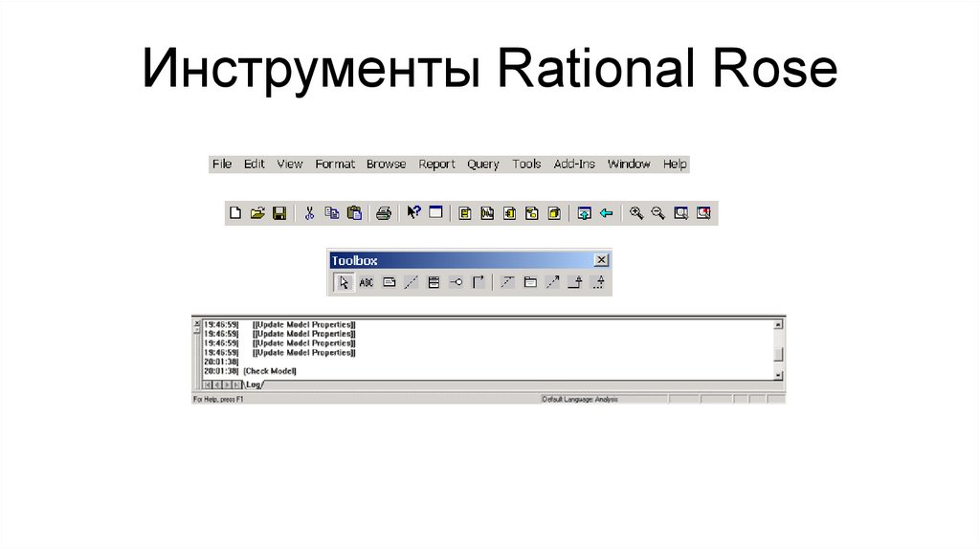Image resolution: width=980 pixels, height=549 pixels.
Task: Save the model with the floppy disk icon
Action: pos(279,213)
